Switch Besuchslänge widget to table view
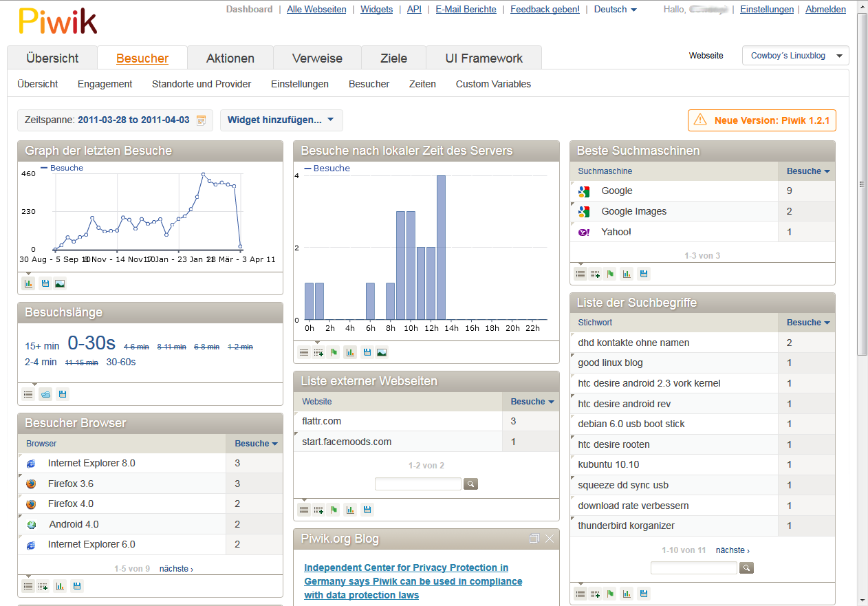868x606 pixels. pyautogui.click(x=28, y=394)
